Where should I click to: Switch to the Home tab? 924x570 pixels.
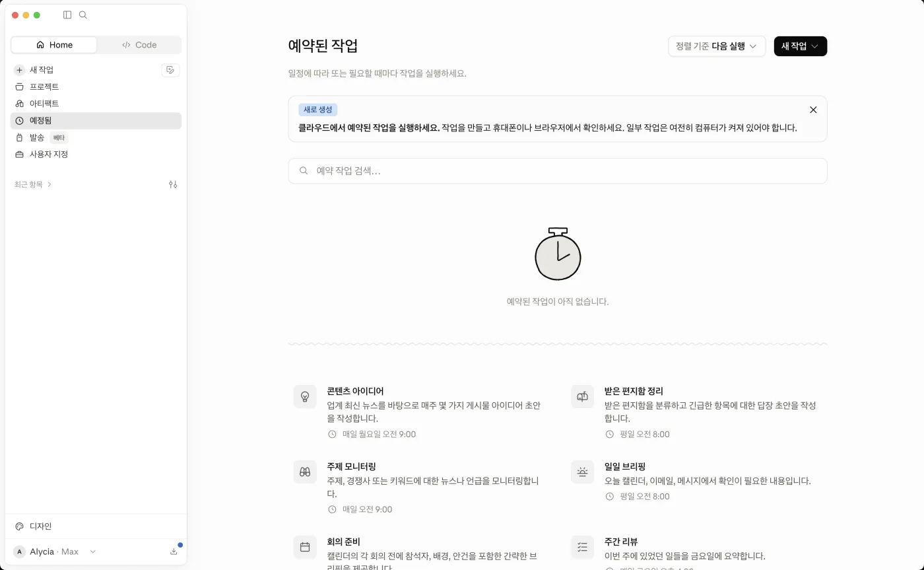(x=54, y=45)
